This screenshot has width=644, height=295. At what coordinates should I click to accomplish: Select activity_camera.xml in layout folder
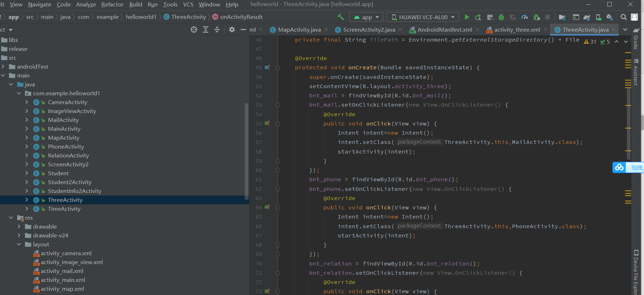click(x=66, y=253)
